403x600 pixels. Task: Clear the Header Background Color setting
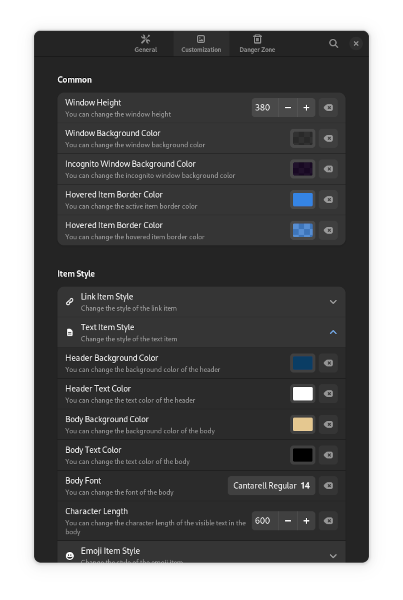click(328, 363)
